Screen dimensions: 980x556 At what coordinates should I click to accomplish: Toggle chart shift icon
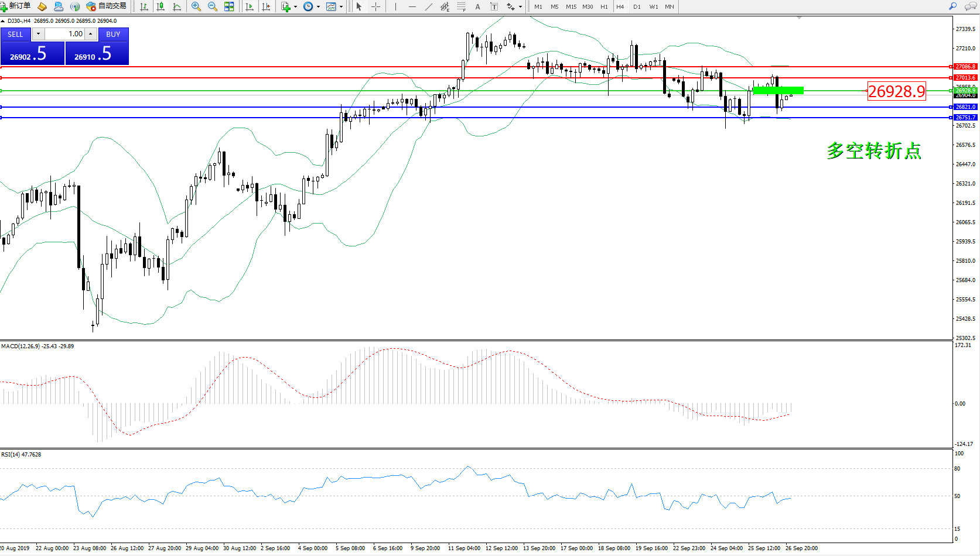click(266, 6)
